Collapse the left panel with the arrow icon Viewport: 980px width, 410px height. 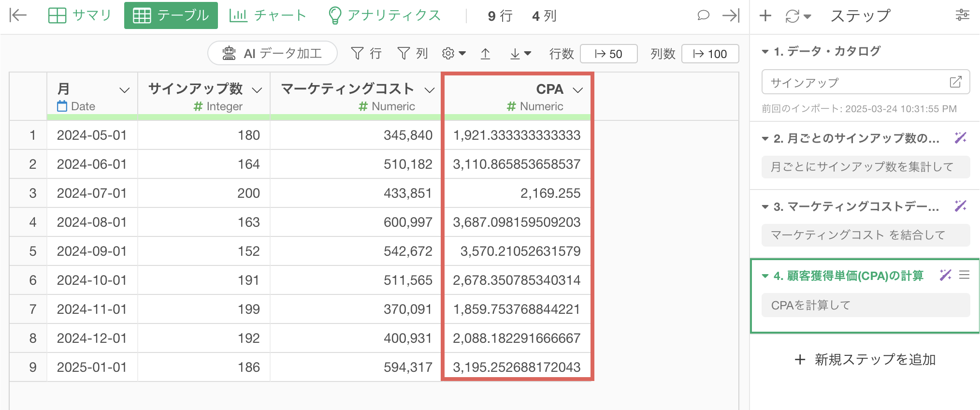18,15
